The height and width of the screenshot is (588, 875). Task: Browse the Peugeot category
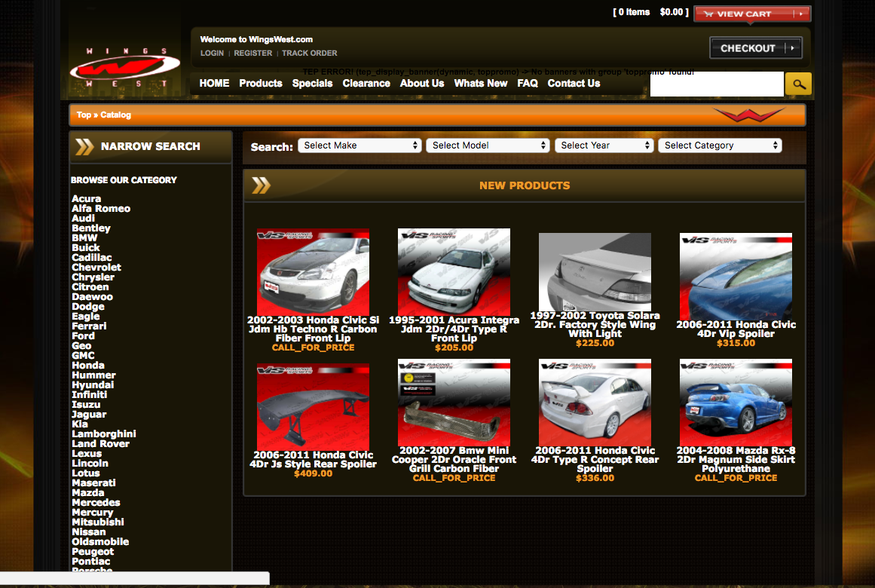(x=93, y=552)
